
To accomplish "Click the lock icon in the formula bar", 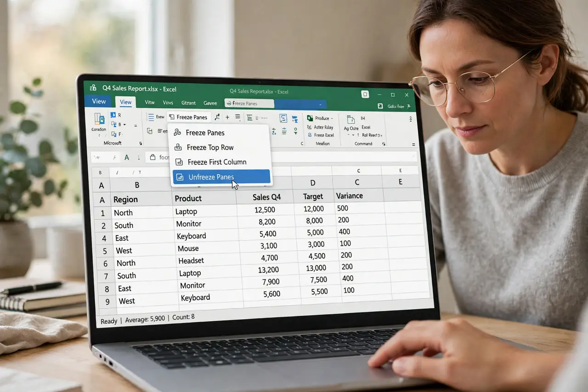I will tap(153, 157).
